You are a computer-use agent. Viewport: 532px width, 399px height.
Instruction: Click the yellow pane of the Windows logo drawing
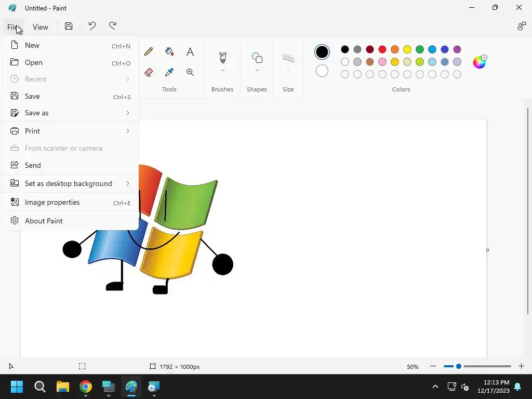coord(171,253)
